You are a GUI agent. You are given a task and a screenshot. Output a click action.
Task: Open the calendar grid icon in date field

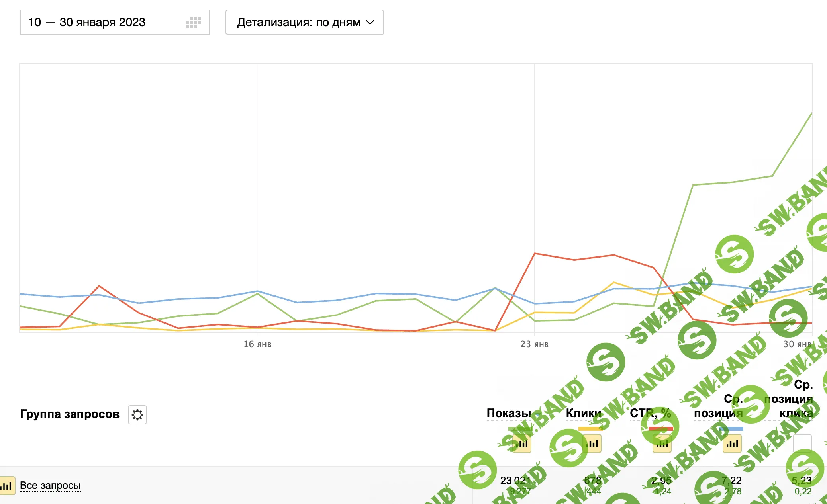(x=193, y=22)
